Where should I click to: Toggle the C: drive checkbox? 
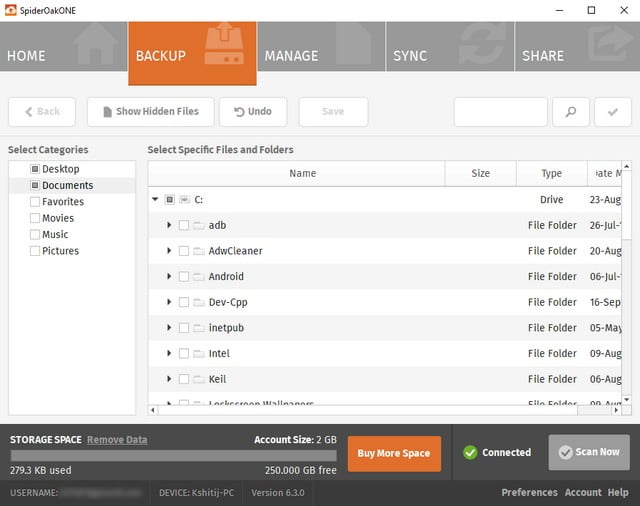(x=169, y=200)
